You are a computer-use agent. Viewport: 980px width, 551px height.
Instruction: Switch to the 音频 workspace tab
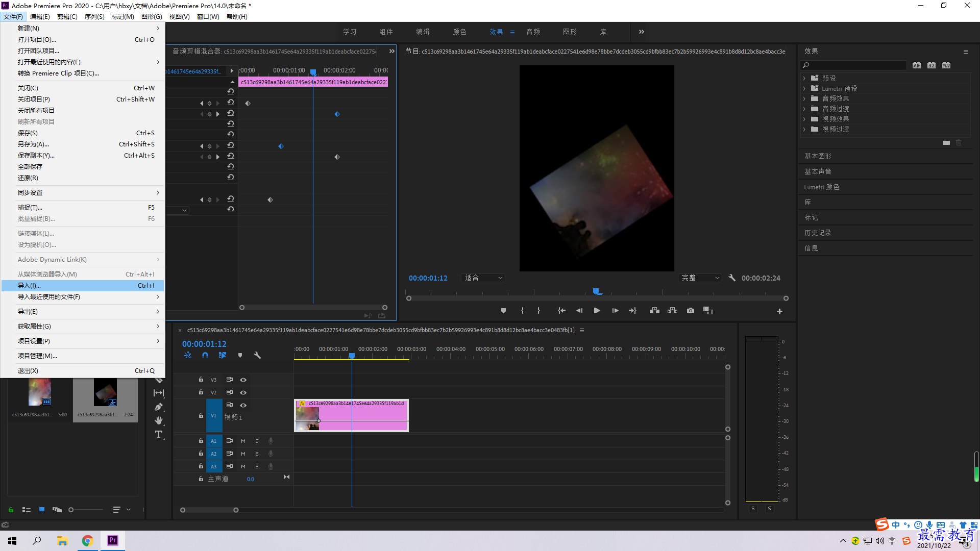coord(533,32)
